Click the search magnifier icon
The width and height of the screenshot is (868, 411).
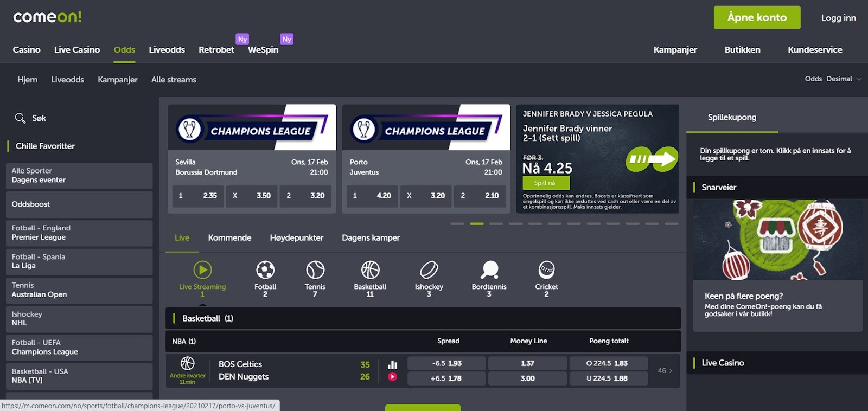(20, 118)
